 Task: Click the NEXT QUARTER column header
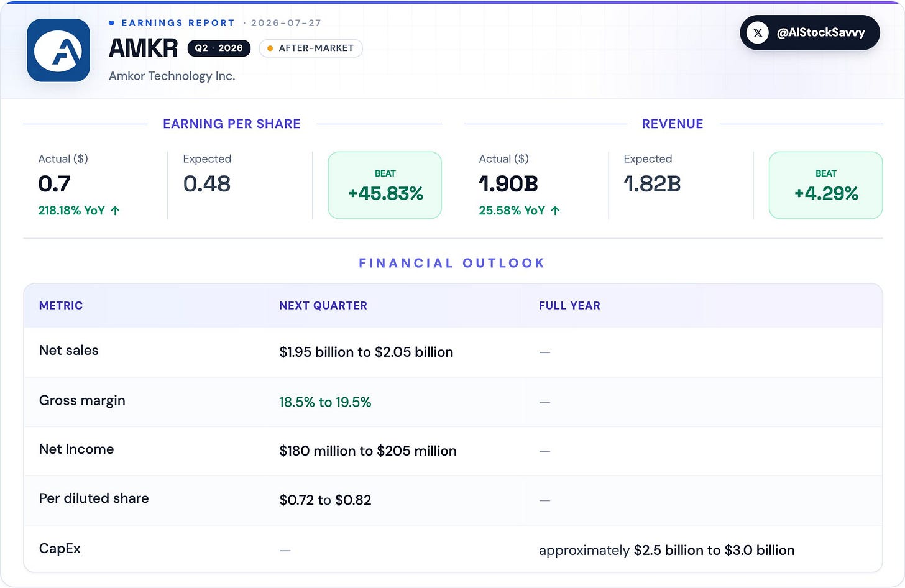(323, 306)
